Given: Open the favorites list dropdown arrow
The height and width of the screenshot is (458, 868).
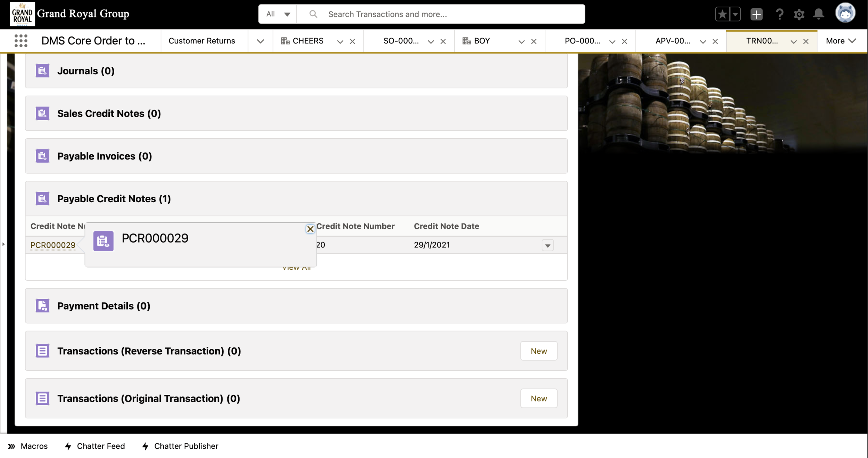Looking at the screenshot, I should [x=735, y=14].
